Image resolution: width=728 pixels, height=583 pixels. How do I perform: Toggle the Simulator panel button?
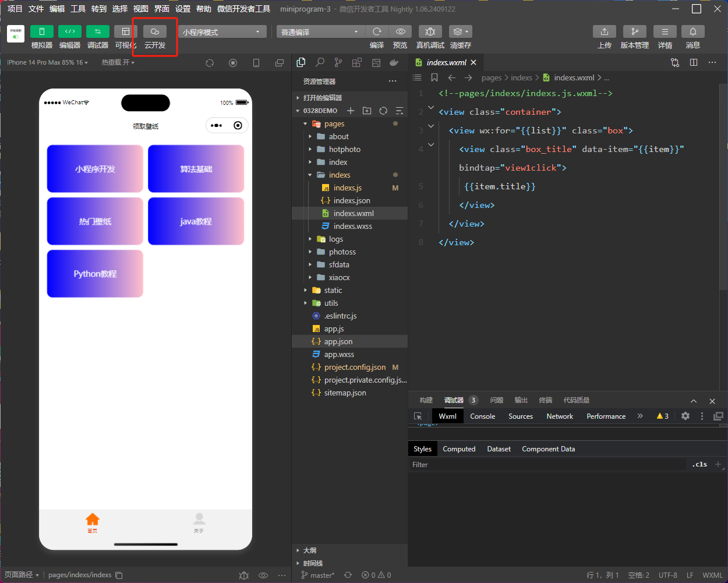(41, 31)
